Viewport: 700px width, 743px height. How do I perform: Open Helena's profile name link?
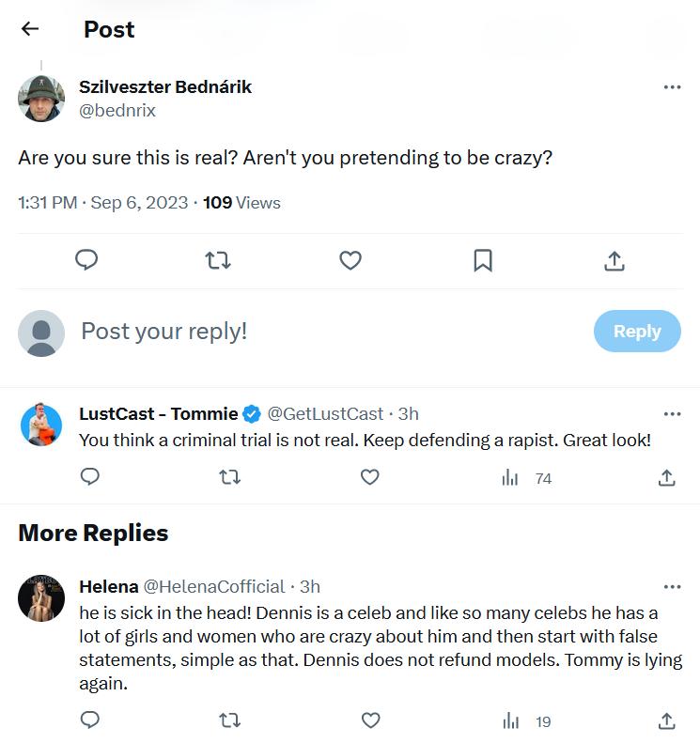108,586
